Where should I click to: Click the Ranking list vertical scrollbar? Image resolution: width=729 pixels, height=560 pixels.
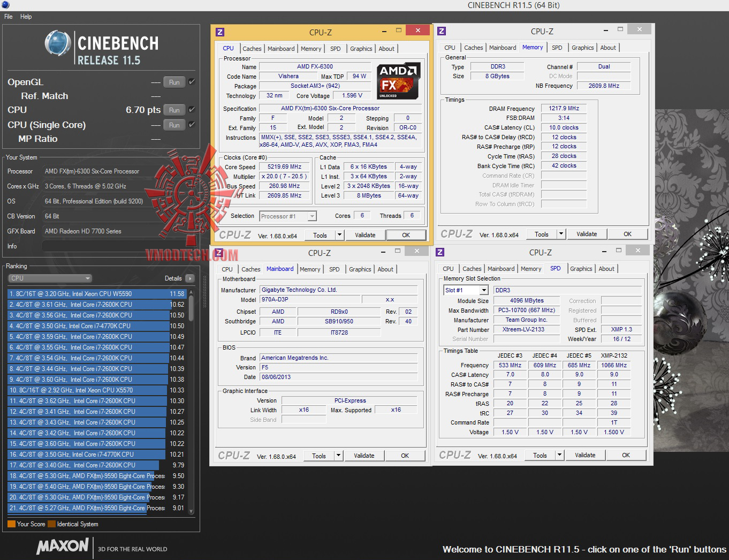pos(191,402)
